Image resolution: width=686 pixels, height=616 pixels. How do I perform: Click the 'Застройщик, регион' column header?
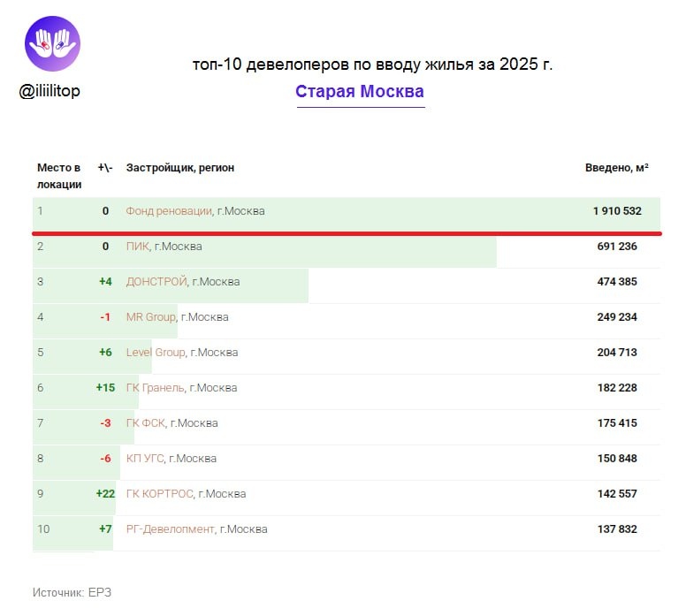pos(180,168)
